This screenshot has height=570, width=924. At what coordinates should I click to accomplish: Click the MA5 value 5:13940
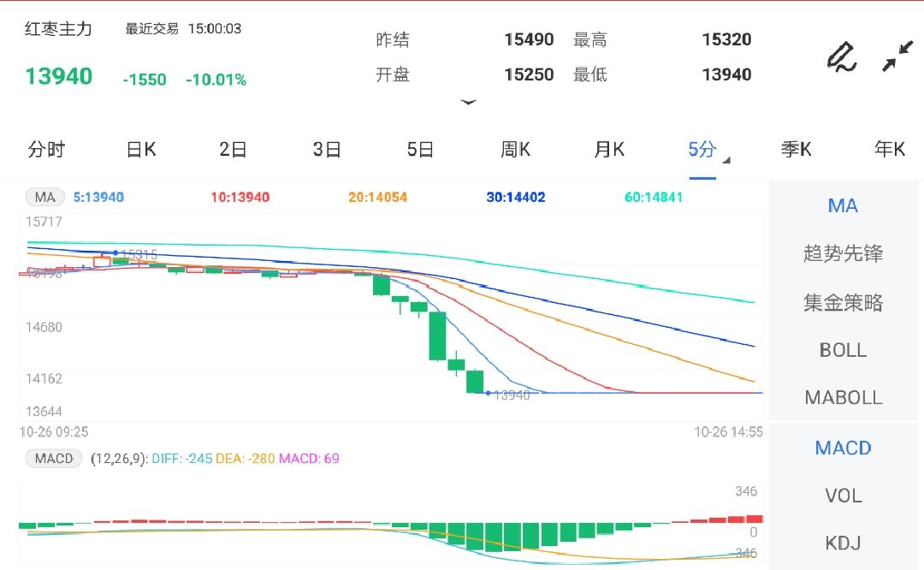tap(98, 198)
